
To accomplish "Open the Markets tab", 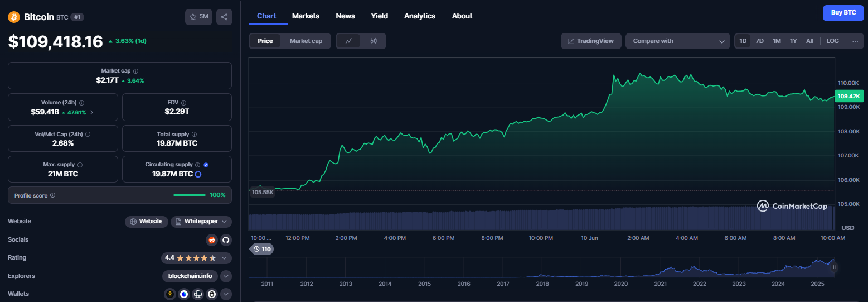I will point(306,16).
